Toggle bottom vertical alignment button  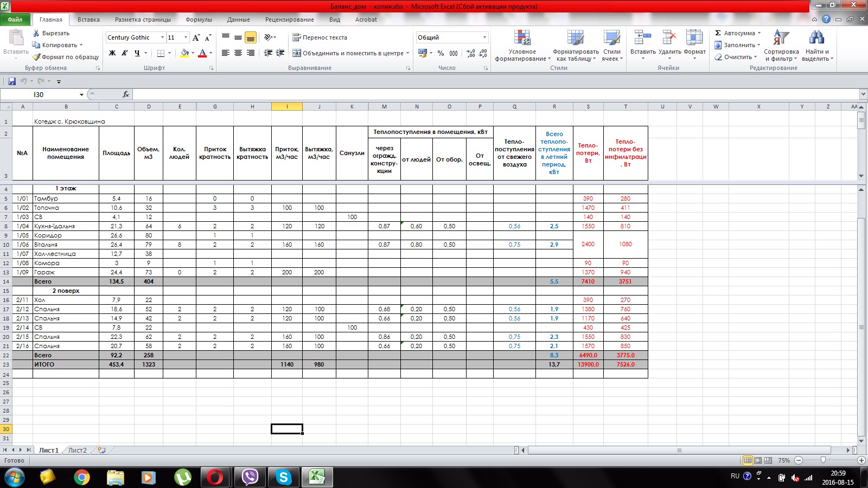[251, 37]
